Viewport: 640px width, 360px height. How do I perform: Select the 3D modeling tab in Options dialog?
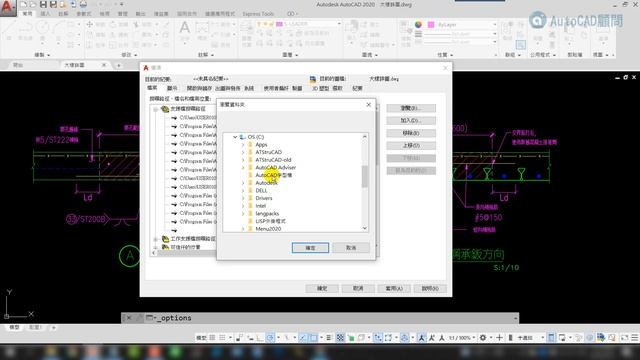(320, 88)
